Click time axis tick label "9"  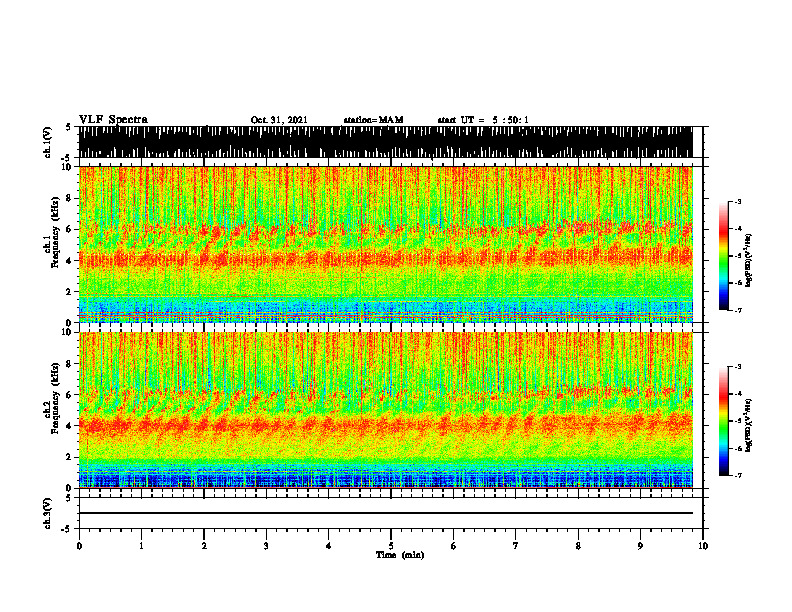click(x=640, y=546)
